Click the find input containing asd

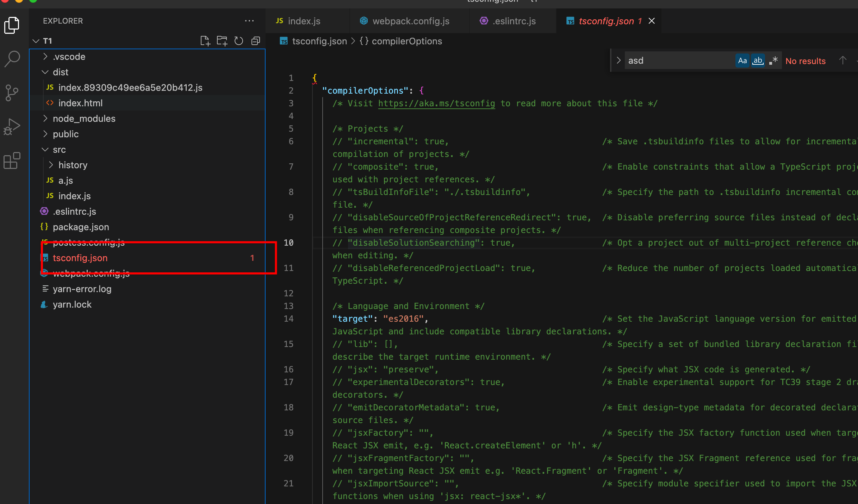(x=679, y=61)
